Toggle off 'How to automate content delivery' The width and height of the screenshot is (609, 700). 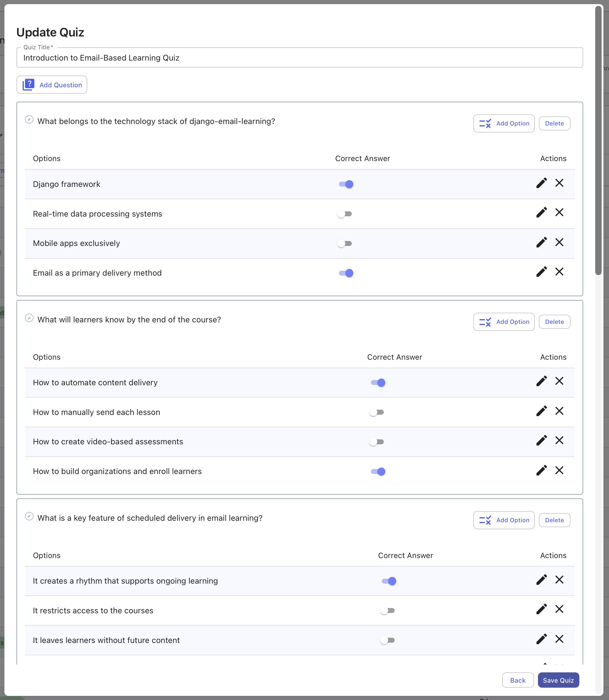[378, 383]
